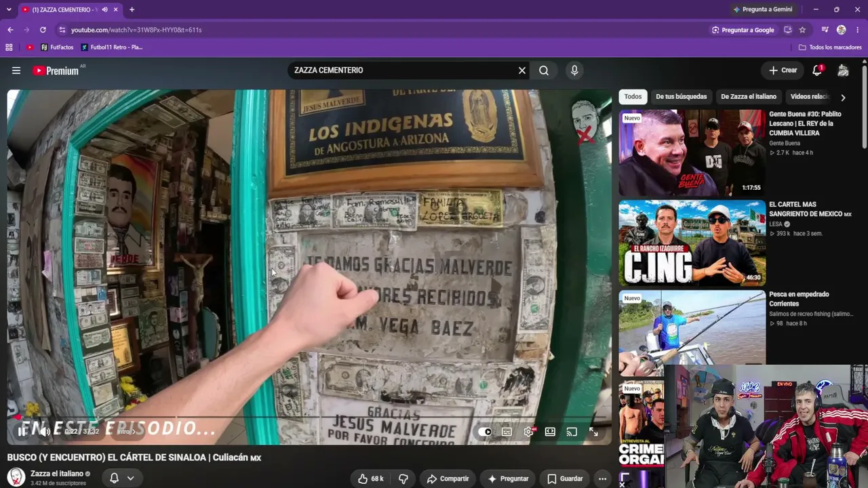Screen dimensions: 868x488
Task: Clear the search box text
Action: click(522, 70)
